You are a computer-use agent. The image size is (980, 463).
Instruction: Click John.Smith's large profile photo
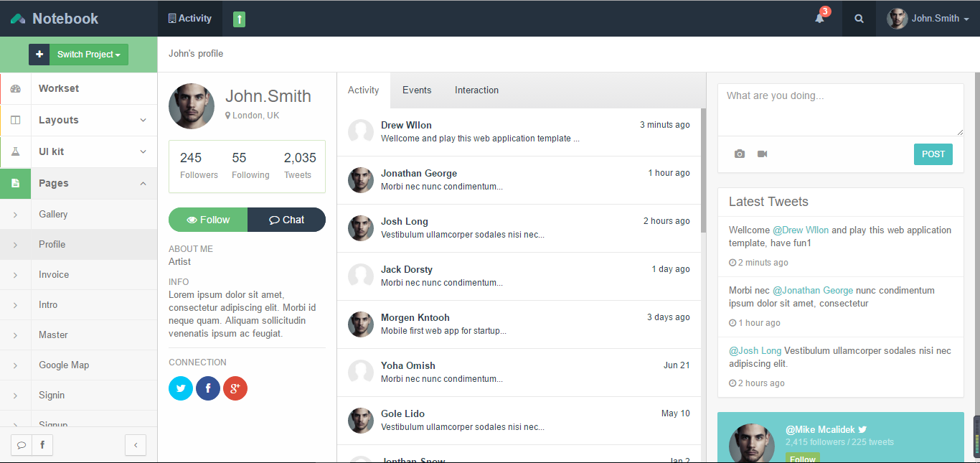[x=192, y=106]
